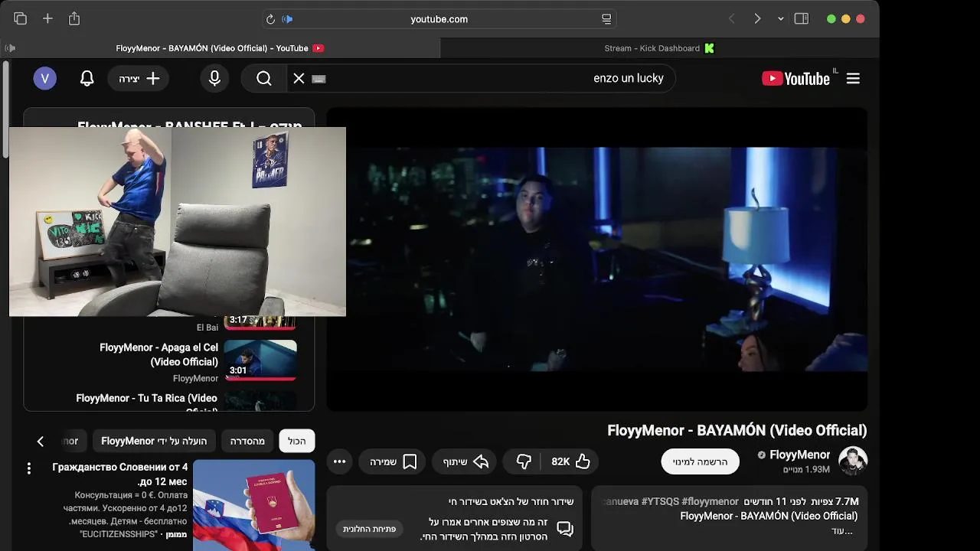Click the create (יצירה) button
The width and height of the screenshot is (980, 551).
pyautogui.click(x=139, y=78)
